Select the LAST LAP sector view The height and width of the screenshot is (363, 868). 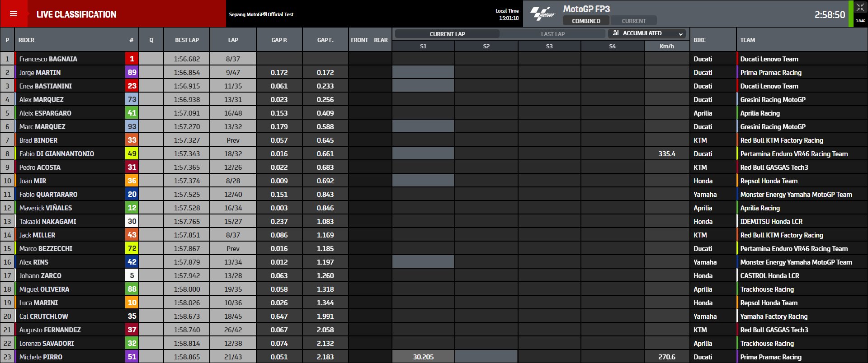[x=552, y=34]
